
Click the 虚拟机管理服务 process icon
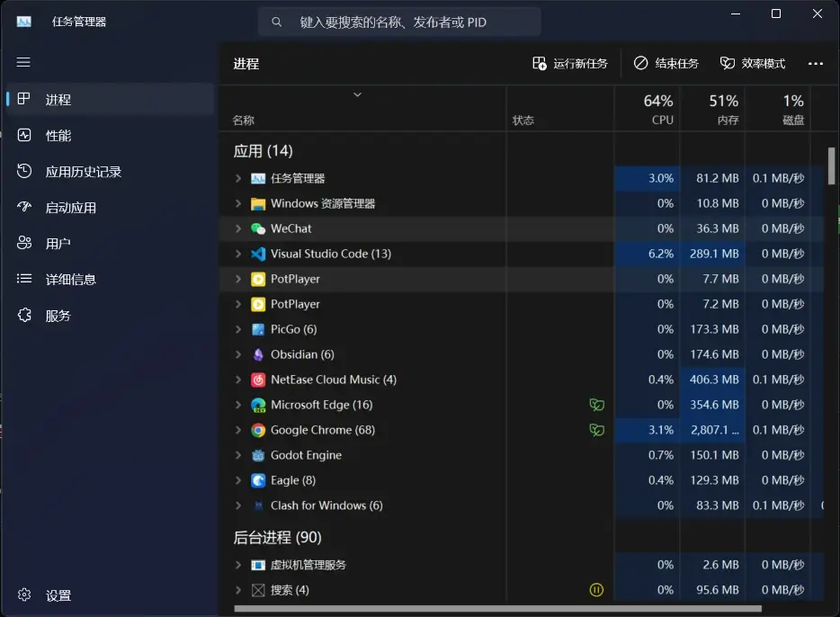point(258,565)
